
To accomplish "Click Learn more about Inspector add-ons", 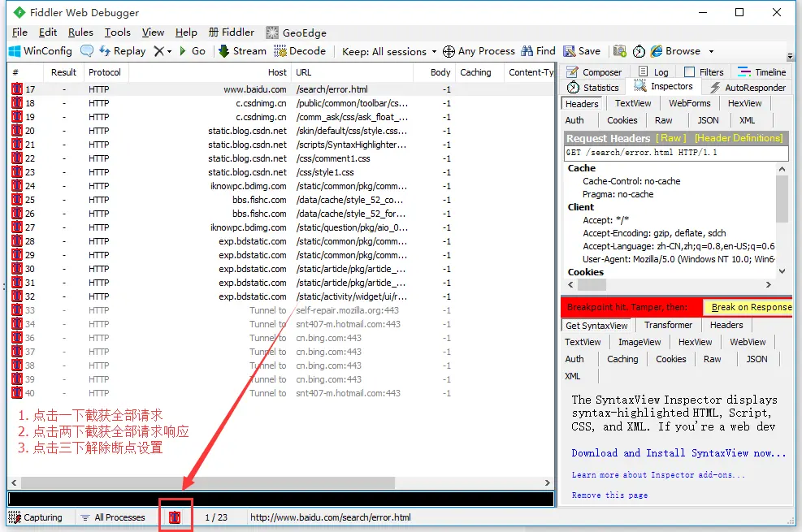I will (658, 475).
